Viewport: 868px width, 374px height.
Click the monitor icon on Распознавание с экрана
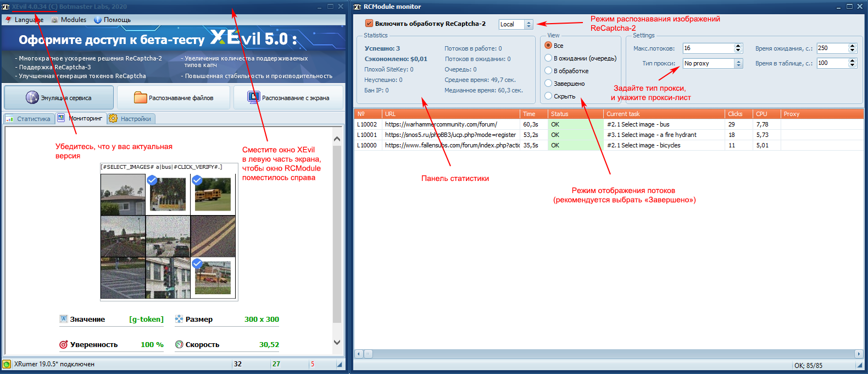tap(254, 97)
